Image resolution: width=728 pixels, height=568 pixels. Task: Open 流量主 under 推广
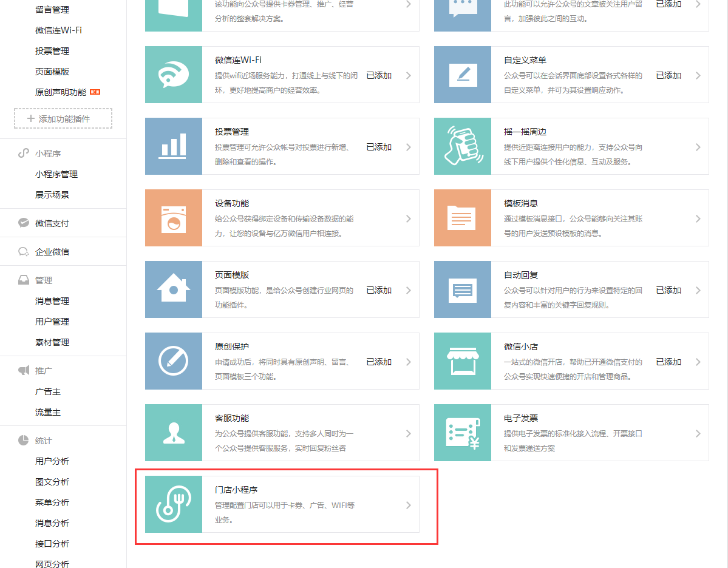pyautogui.click(x=48, y=411)
